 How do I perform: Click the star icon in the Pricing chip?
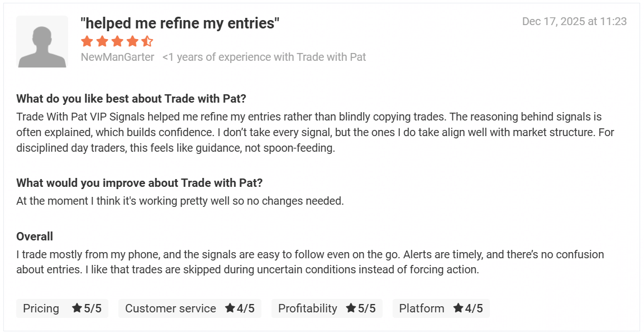click(77, 308)
